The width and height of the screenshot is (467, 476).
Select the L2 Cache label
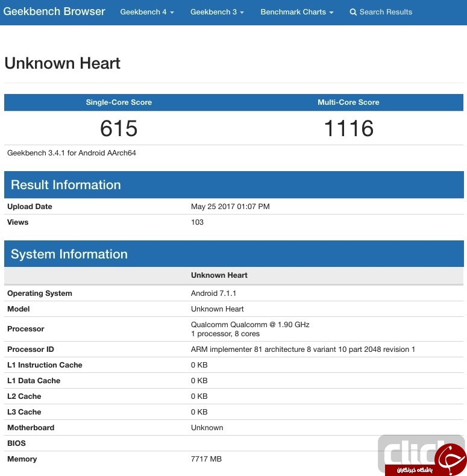pos(24,396)
